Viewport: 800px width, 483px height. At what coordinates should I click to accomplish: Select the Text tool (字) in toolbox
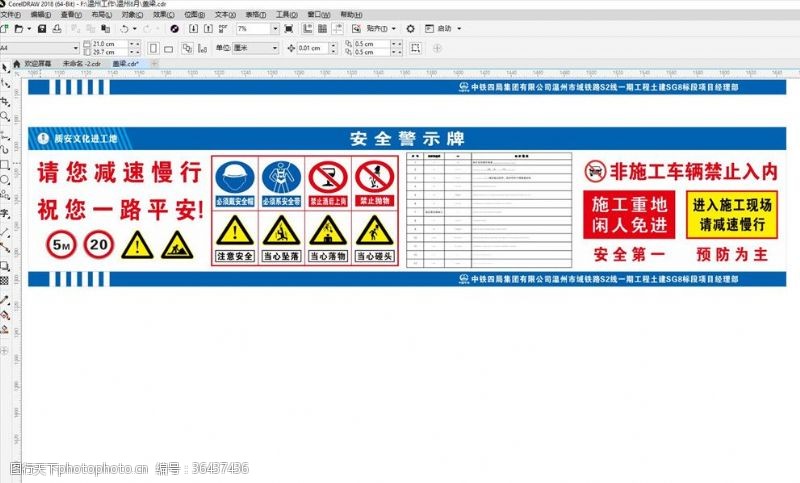(5, 213)
